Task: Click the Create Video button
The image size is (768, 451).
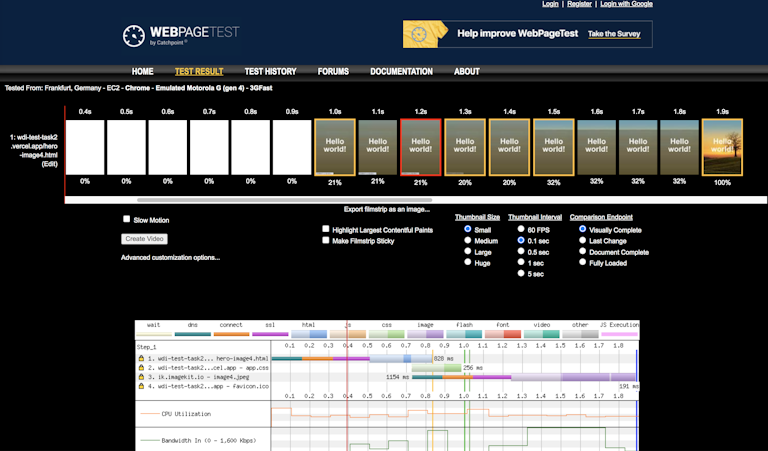Action: point(144,239)
